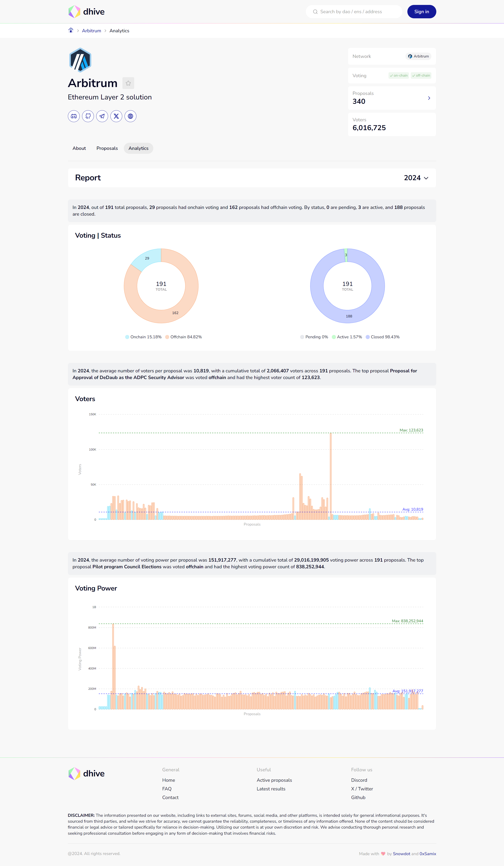Open the footer FAQ link

pyautogui.click(x=167, y=789)
